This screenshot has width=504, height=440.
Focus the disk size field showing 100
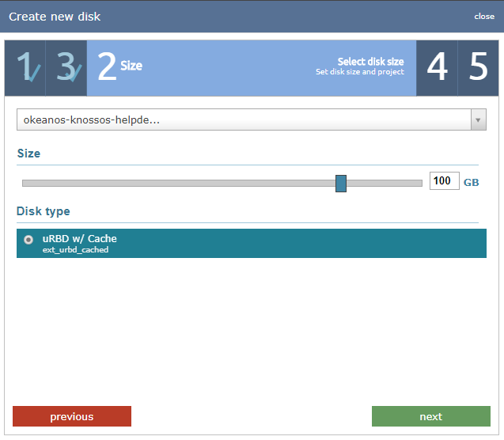click(443, 181)
